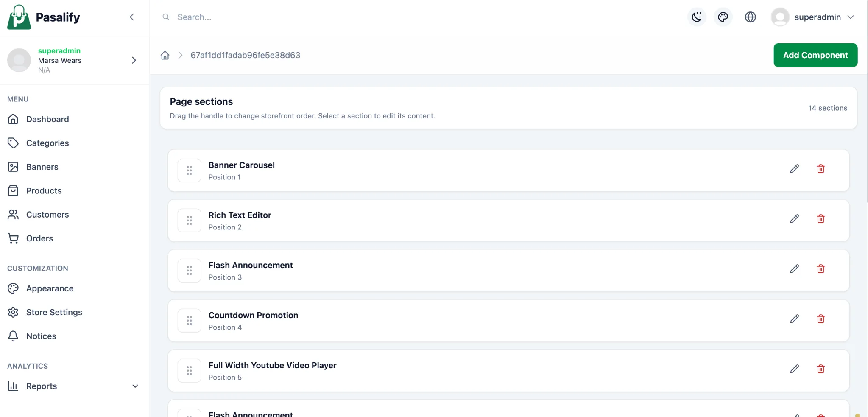The height and width of the screenshot is (417, 868).
Task: Delete the Rich Text Editor section
Action: pos(821,219)
